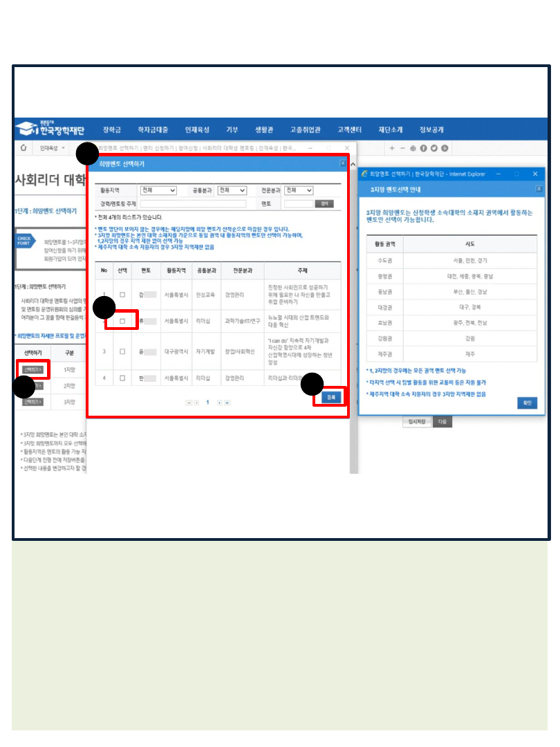Open the 장학금 menu

[112, 129]
